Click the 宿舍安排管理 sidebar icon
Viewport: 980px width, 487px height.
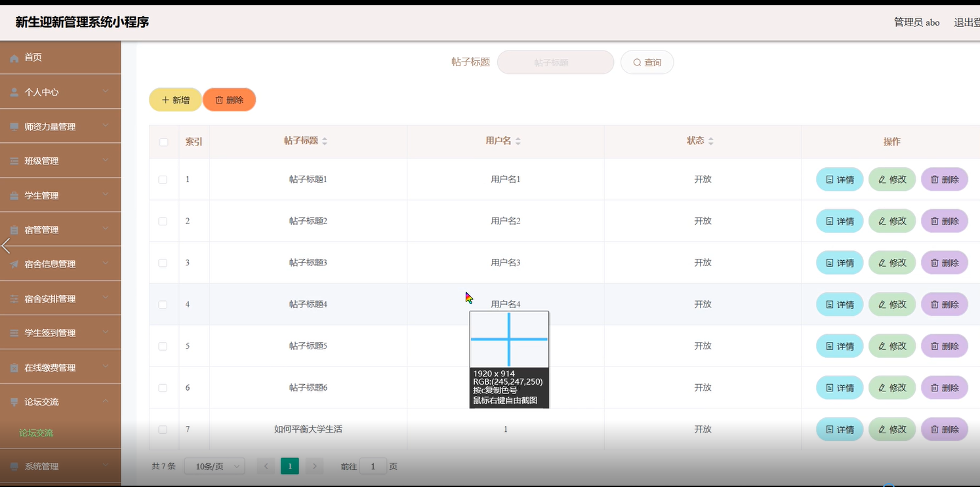pos(14,299)
